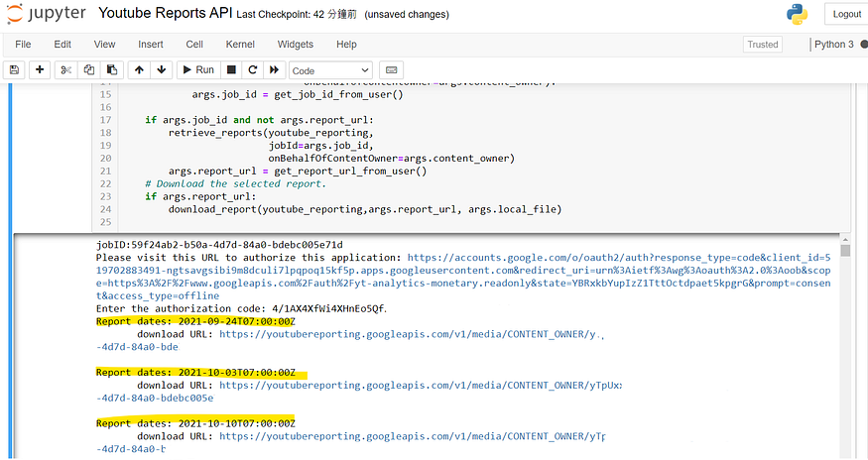The image size is (868, 460).
Task: Open download URL for 2021-09-24 report
Action: coord(412,334)
